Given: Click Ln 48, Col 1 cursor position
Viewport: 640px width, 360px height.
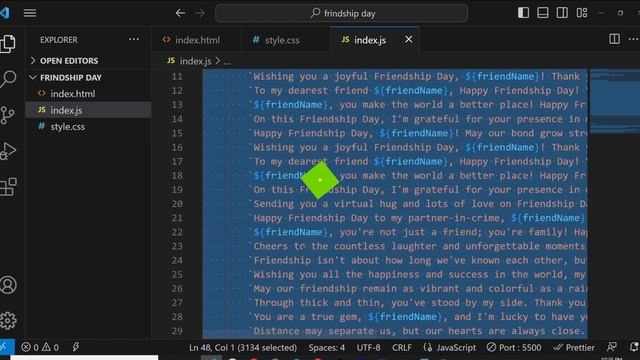Looking at the screenshot, I should 243,348.
